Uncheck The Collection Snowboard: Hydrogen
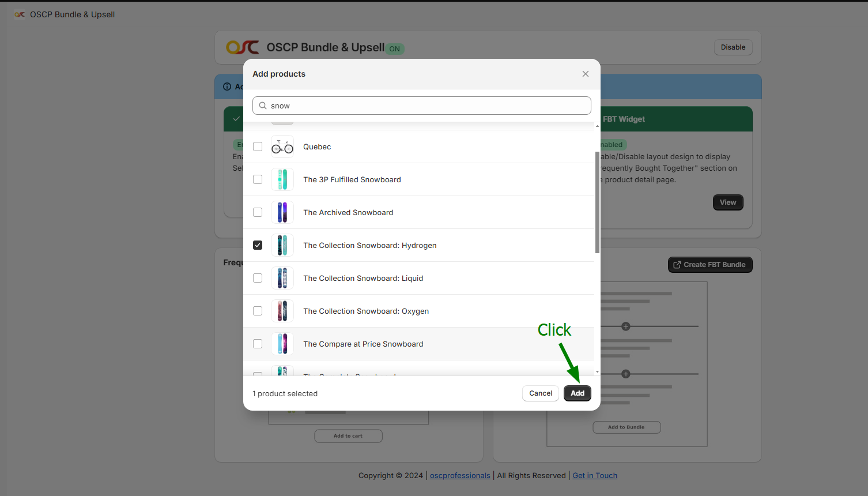868x496 pixels. (258, 246)
